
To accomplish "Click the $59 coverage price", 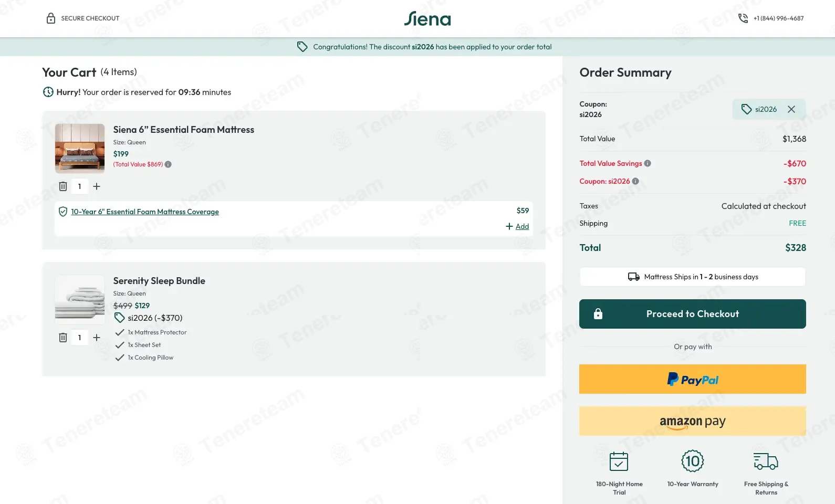I will (523, 211).
